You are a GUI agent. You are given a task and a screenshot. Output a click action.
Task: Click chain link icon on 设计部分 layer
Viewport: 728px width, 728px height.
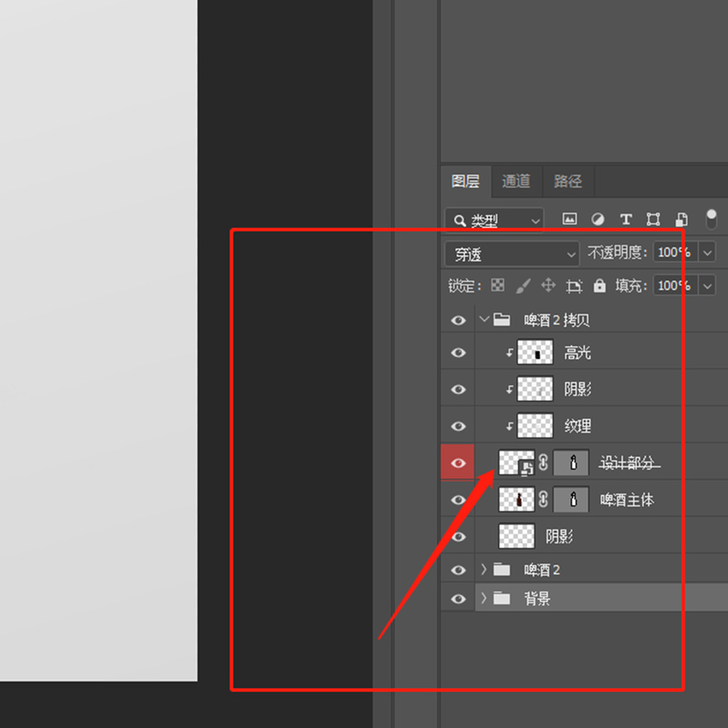click(x=543, y=463)
